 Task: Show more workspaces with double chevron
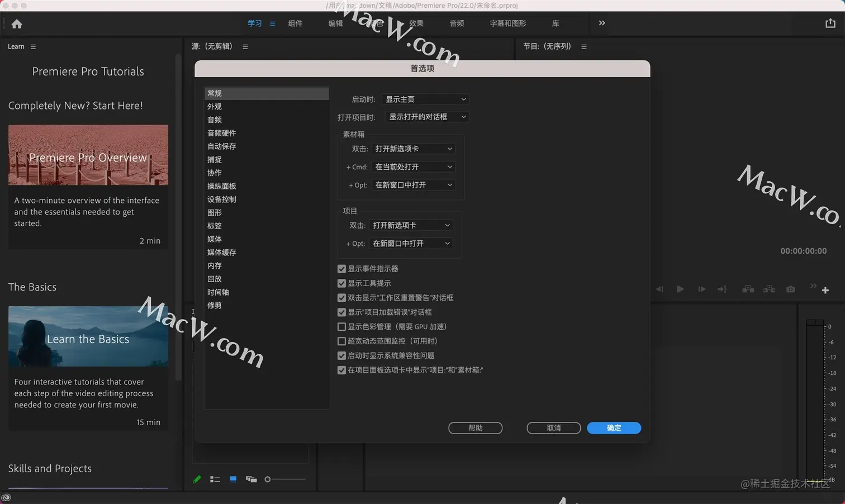click(602, 23)
